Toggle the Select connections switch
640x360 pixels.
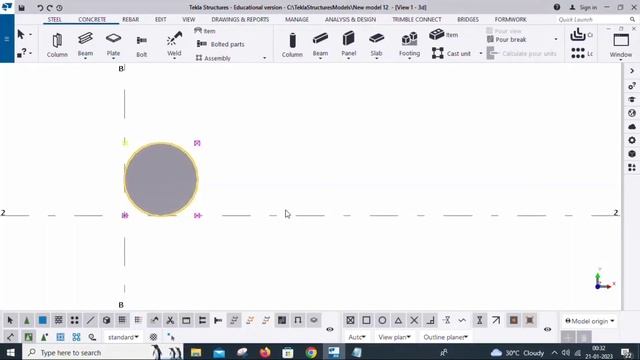coord(27,320)
